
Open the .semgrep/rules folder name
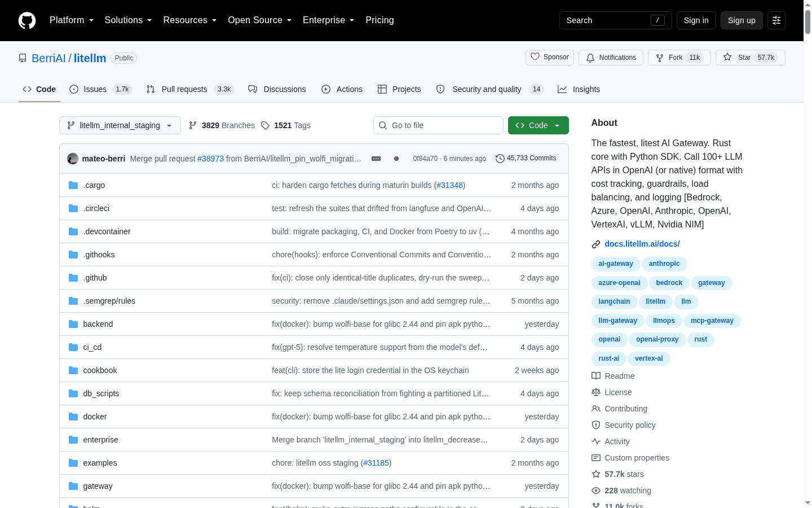click(x=109, y=301)
